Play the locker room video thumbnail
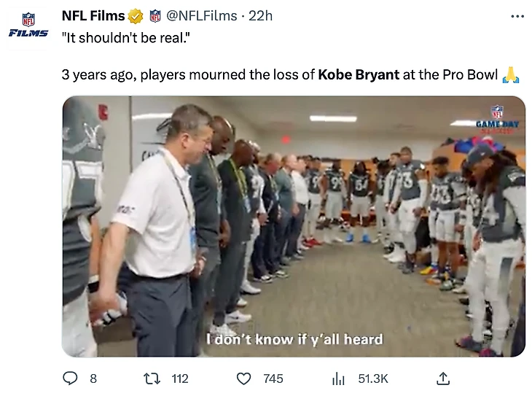The image size is (532, 396). [293, 226]
